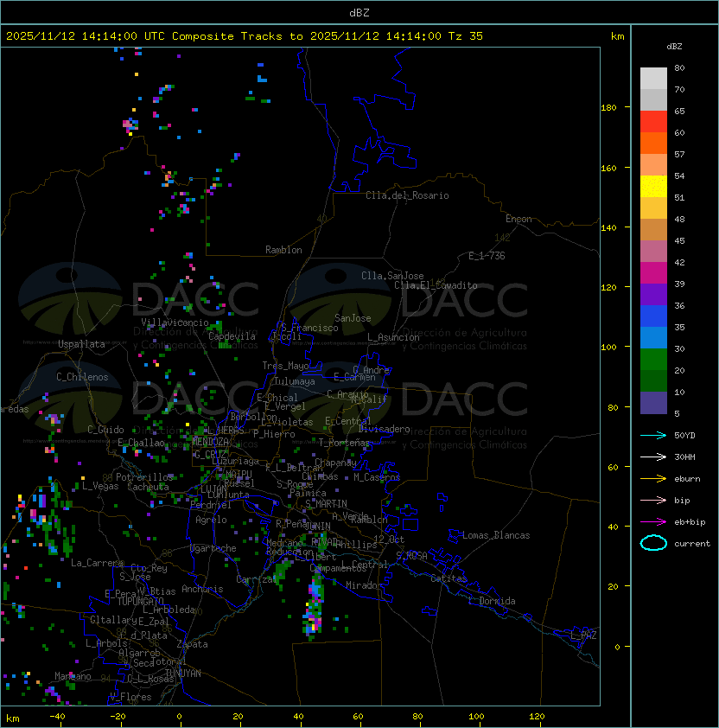Click the '180' tick on vertical km axis
The width and height of the screenshot is (719, 728).
point(608,107)
